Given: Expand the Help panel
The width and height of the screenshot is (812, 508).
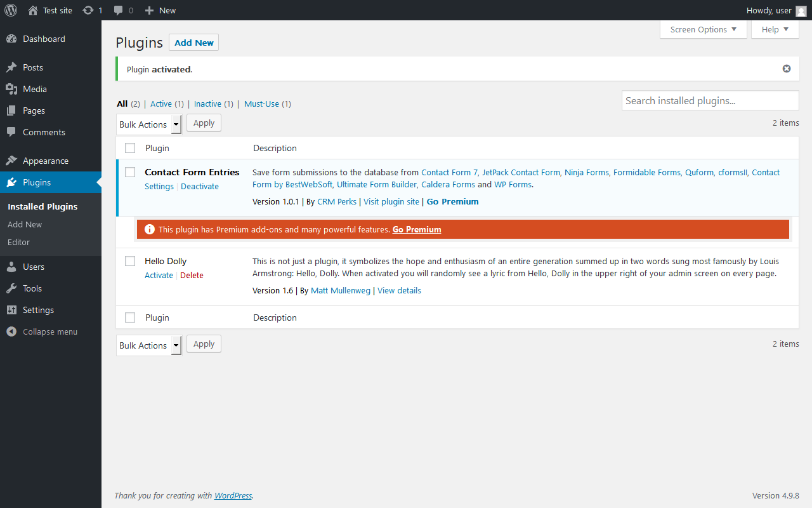Looking at the screenshot, I should click(775, 29).
